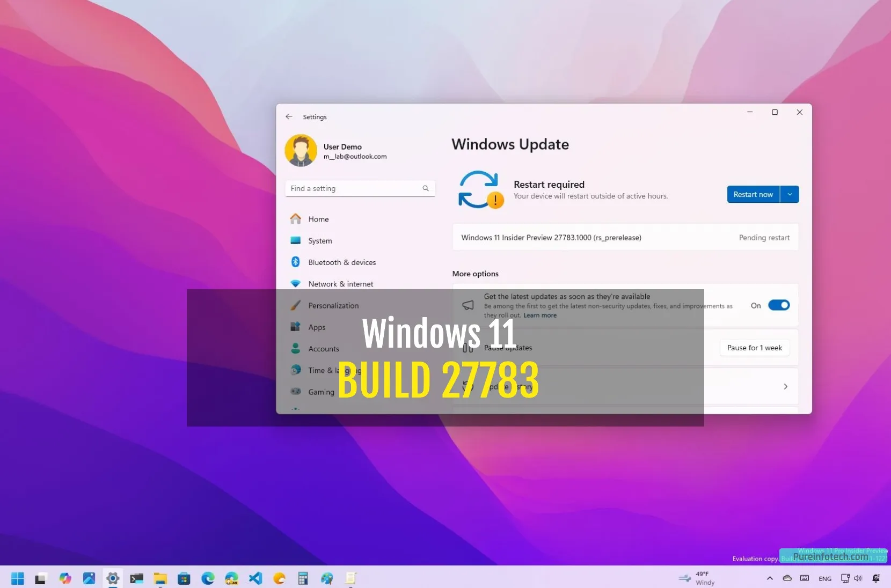Click the Network wifi icon
Image resolution: width=891 pixels, height=588 pixels.
[x=295, y=284]
